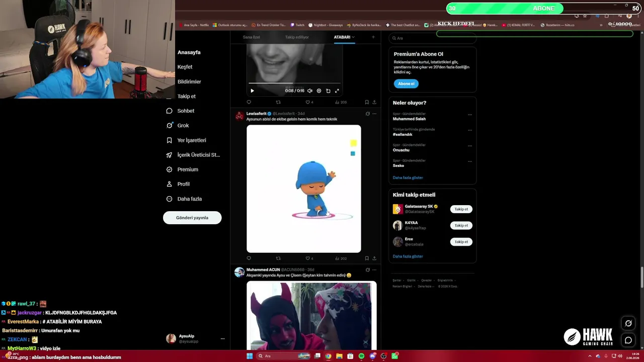Add a new timeline tab with plus
644x362 pixels.
373,37
